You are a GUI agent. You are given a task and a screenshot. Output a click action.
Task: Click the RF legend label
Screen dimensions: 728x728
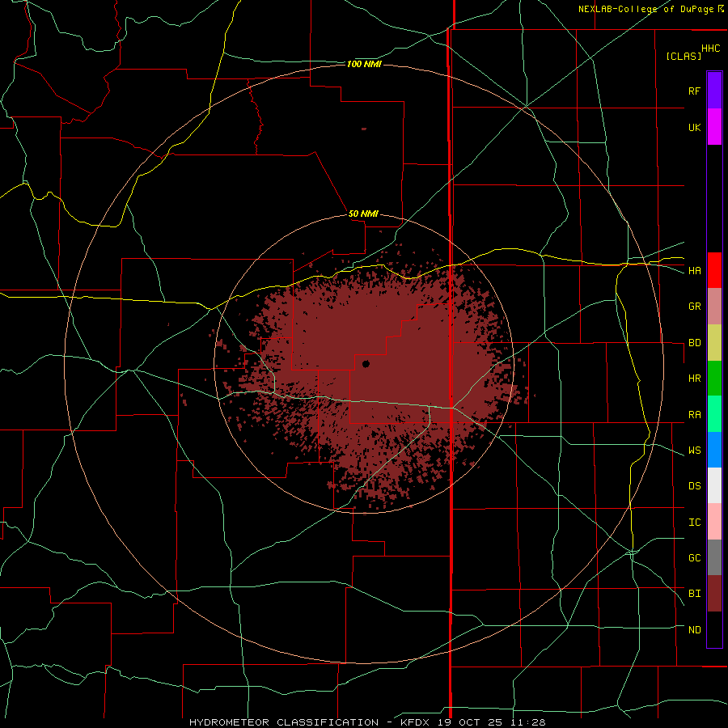tap(694, 91)
